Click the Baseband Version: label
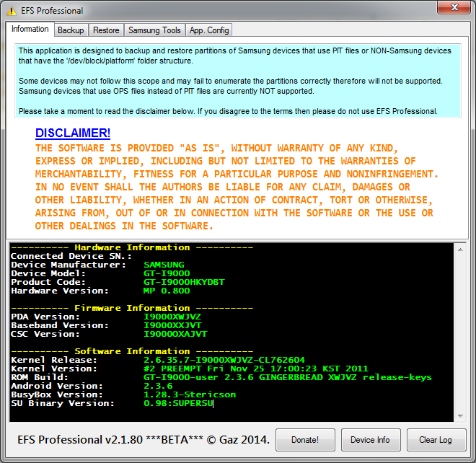Viewport: 476px width, 463px height. point(60,325)
